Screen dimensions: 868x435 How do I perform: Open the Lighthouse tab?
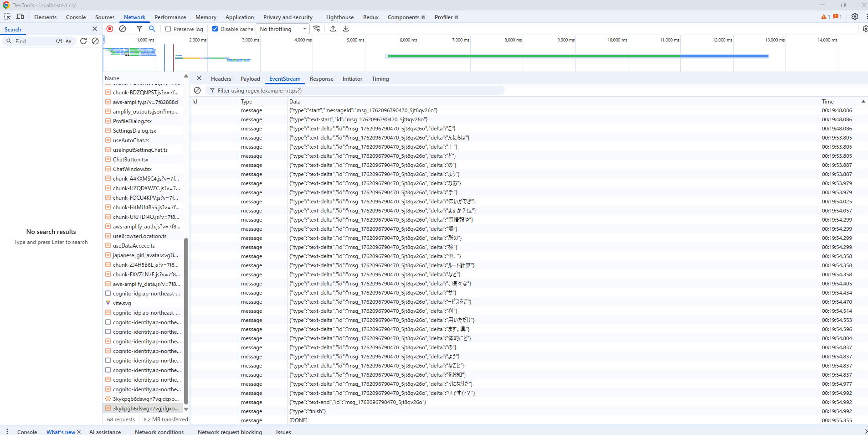[340, 17]
